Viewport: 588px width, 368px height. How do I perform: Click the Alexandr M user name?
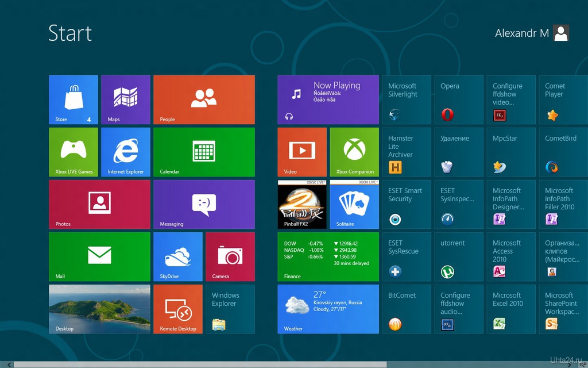point(521,33)
